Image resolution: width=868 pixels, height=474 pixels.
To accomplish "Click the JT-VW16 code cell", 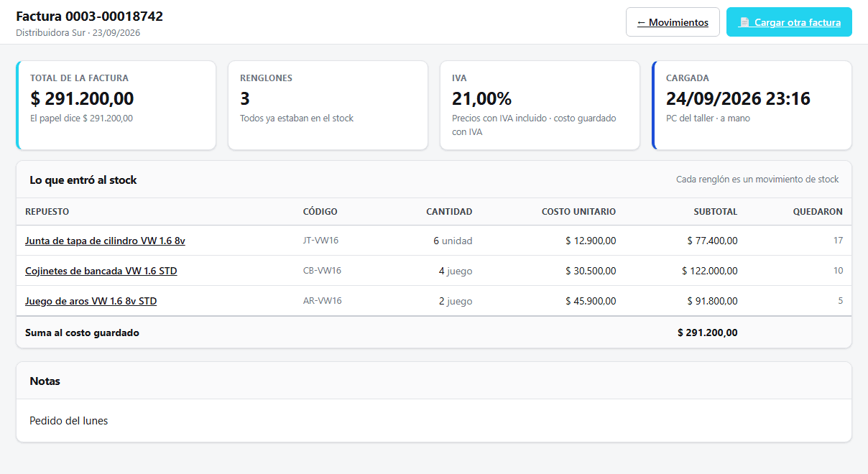I will (x=320, y=241).
